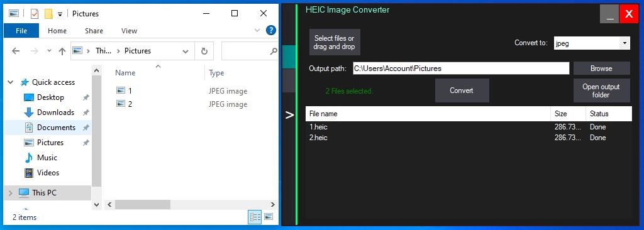Click the Output path text field
The image size is (644, 230).
461,68
